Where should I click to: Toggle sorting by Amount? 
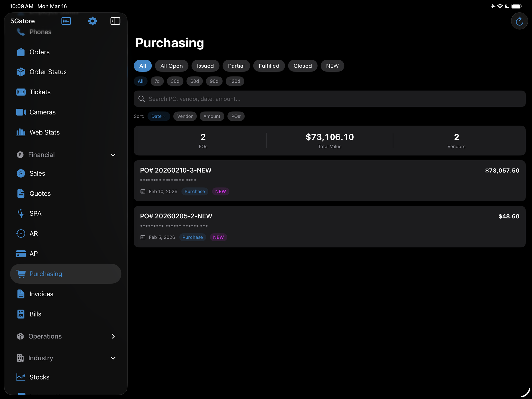pyautogui.click(x=212, y=116)
